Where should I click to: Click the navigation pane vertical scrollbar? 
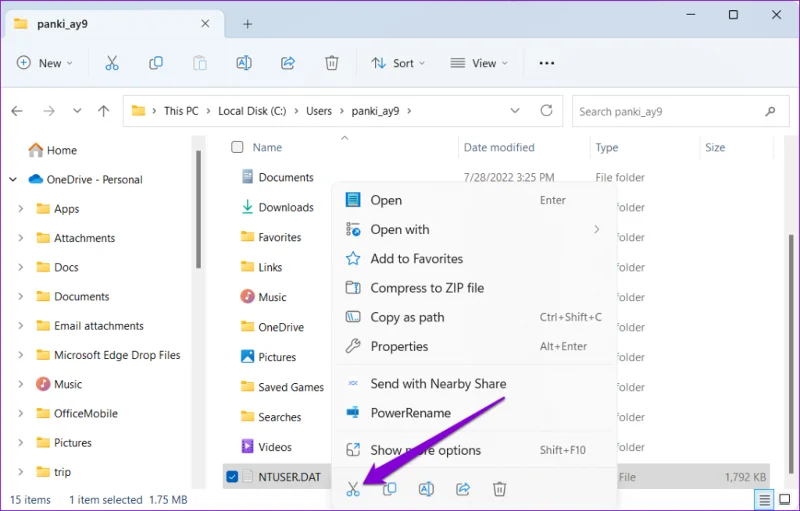coord(198,209)
